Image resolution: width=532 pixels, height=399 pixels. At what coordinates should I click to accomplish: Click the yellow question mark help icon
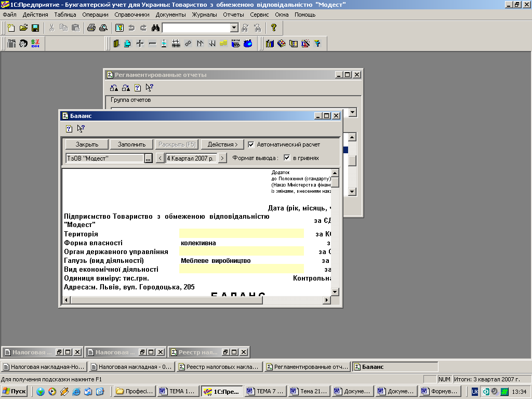click(274, 28)
